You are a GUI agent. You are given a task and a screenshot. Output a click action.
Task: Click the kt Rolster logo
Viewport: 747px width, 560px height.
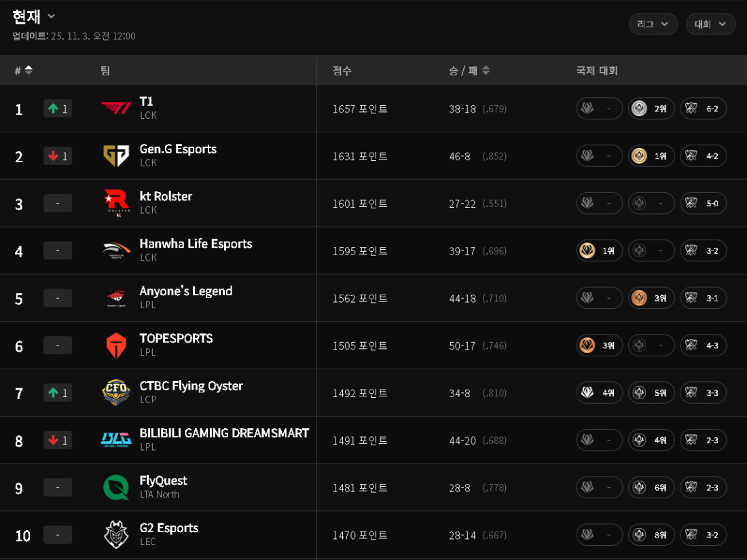pyautogui.click(x=115, y=203)
